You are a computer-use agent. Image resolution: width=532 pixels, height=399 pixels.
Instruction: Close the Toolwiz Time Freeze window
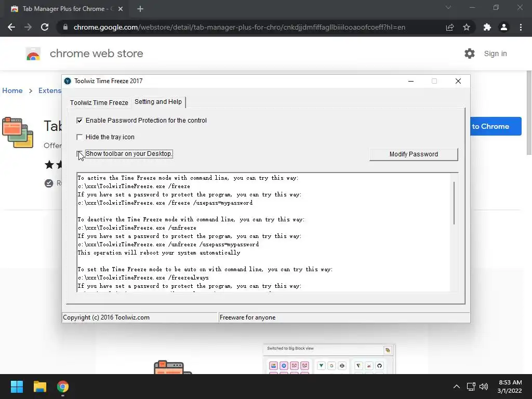tap(458, 81)
